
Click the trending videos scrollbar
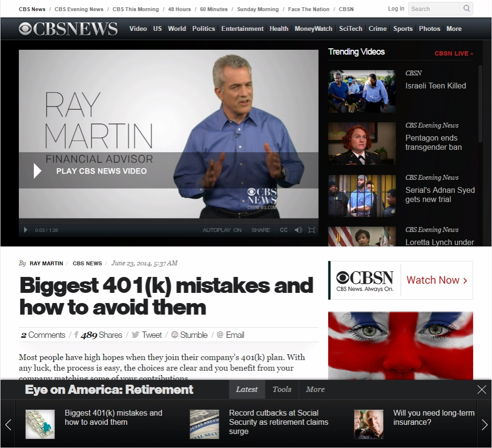pos(480,103)
